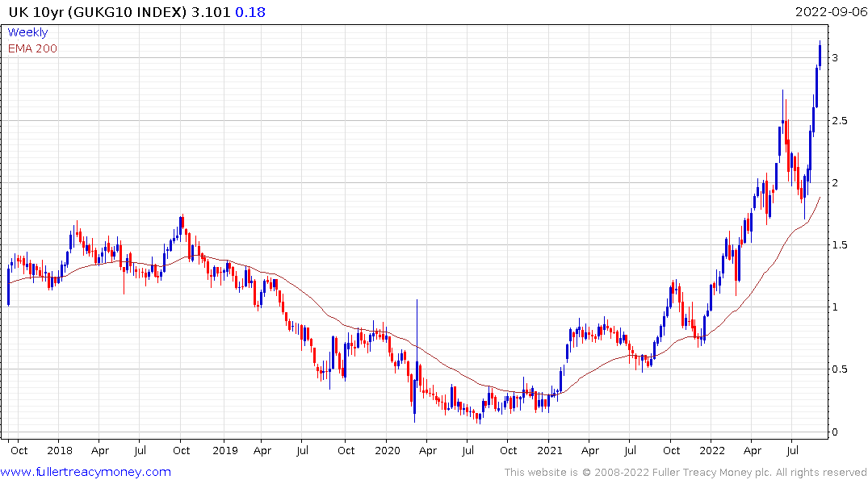Click the y-axis label 0.5
This screenshot has height=484, width=868.
click(840, 369)
